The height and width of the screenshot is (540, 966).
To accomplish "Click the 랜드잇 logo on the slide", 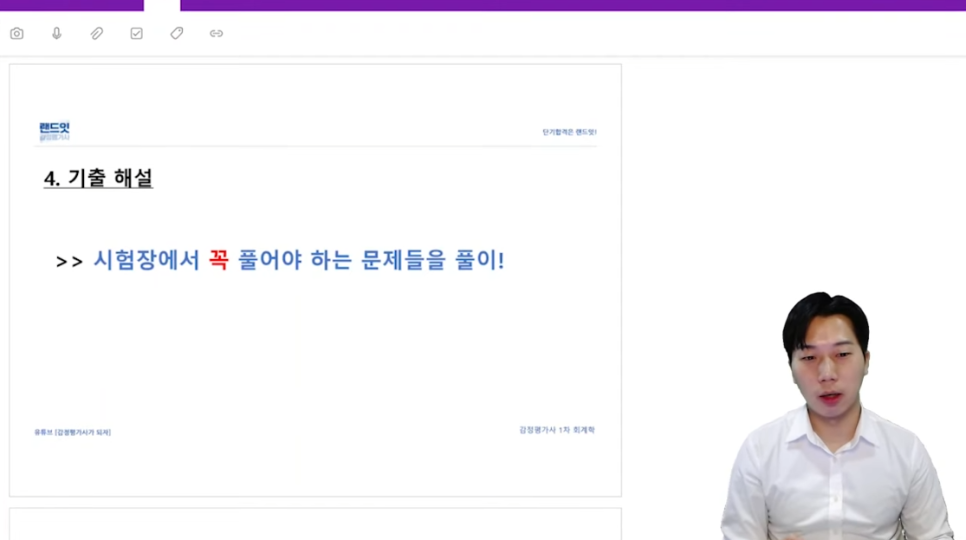I will click(55, 131).
